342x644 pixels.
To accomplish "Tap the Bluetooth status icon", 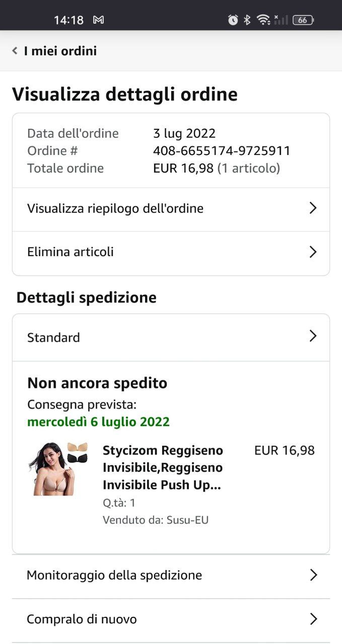I will pyautogui.click(x=247, y=20).
